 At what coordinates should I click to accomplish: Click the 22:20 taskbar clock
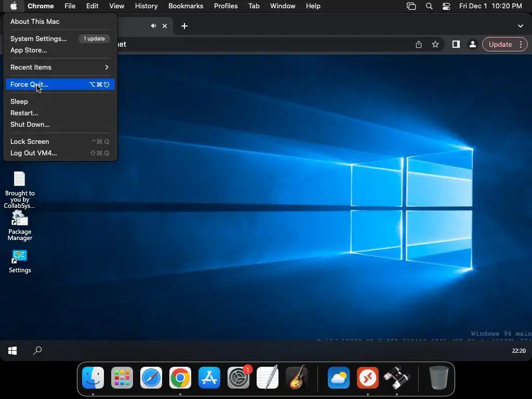point(519,351)
